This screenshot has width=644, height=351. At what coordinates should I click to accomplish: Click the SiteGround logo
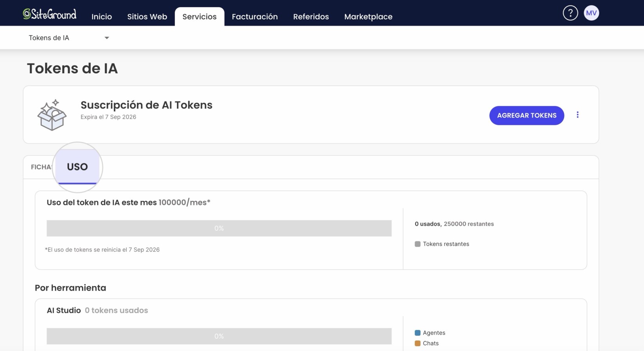[50, 14]
